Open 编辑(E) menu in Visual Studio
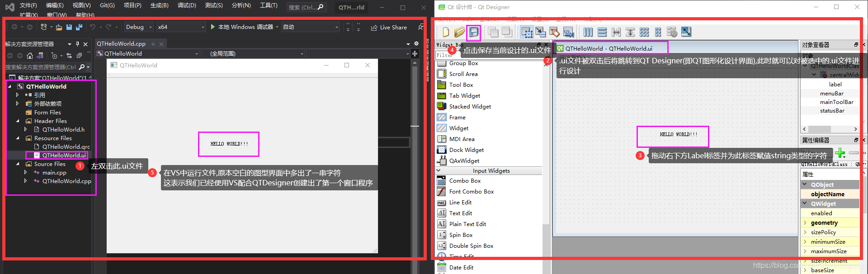The width and height of the screenshot is (868, 274). (55, 5)
